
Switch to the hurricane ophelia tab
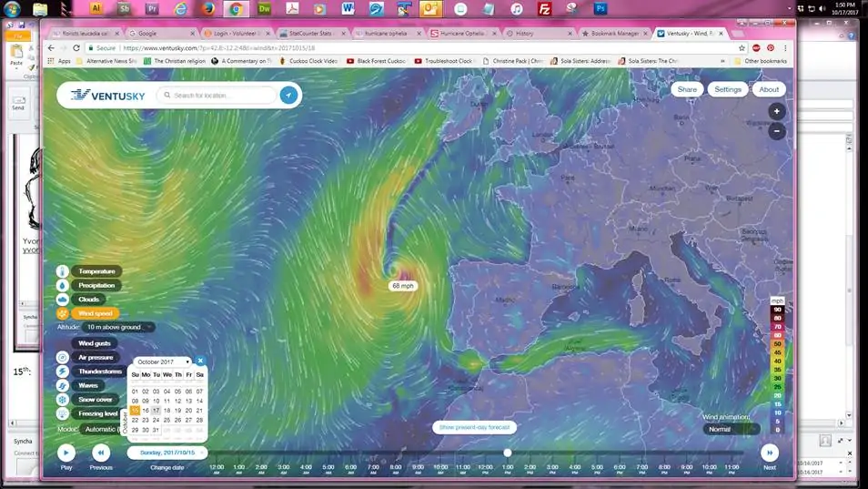[388, 33]
